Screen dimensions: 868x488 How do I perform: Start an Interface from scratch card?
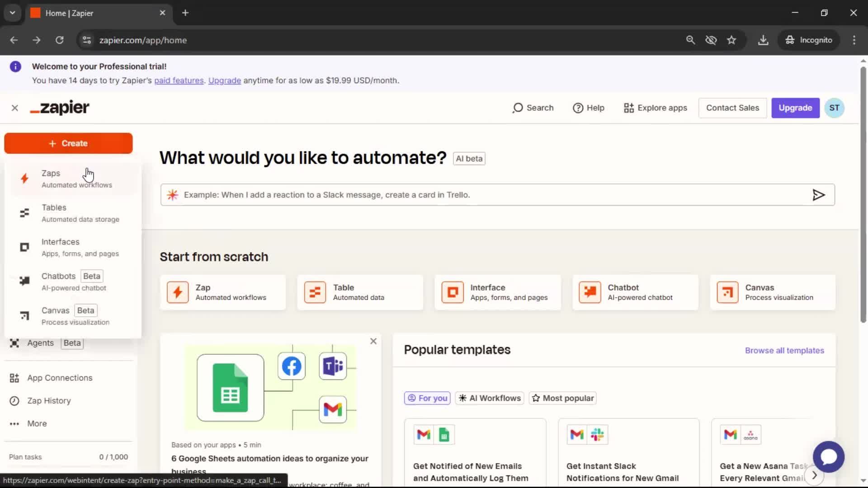tap(498, 292)
